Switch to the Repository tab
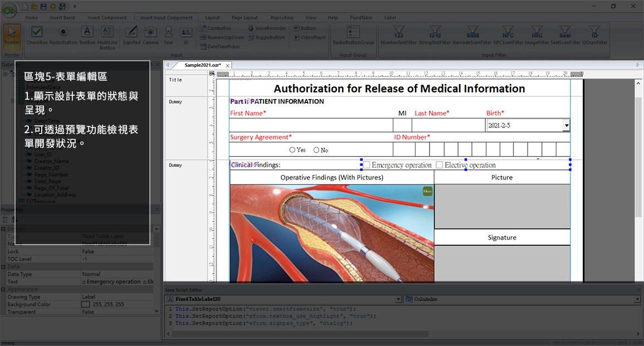The height and width of the screenshot is (346, 644). click(x=282, y=18)
